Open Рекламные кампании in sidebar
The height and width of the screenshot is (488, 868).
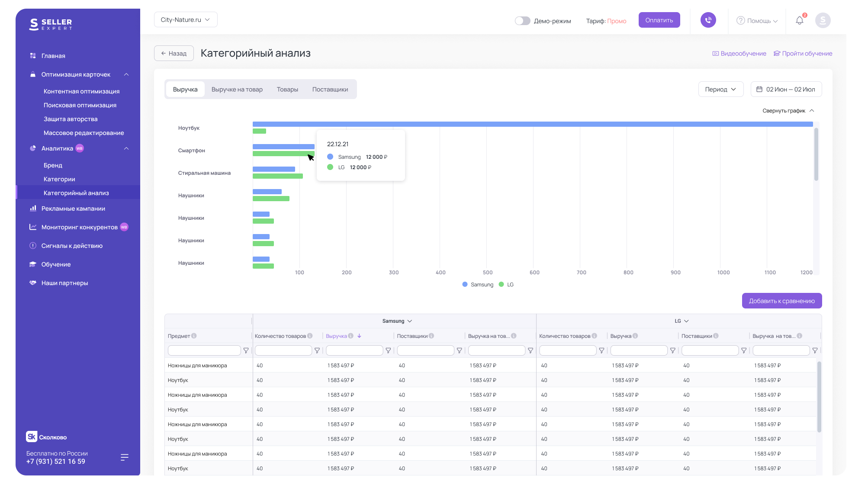tap(73, 209)
